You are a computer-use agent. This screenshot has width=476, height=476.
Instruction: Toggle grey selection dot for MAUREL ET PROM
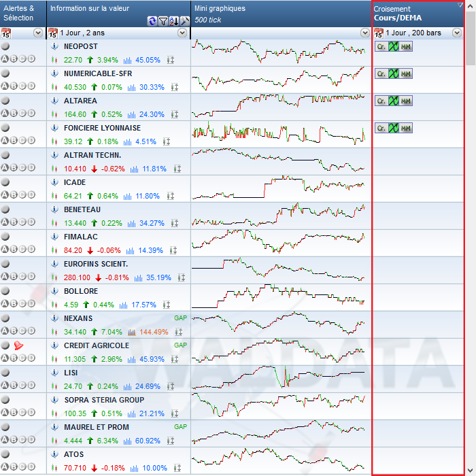(x=5, y=427)
